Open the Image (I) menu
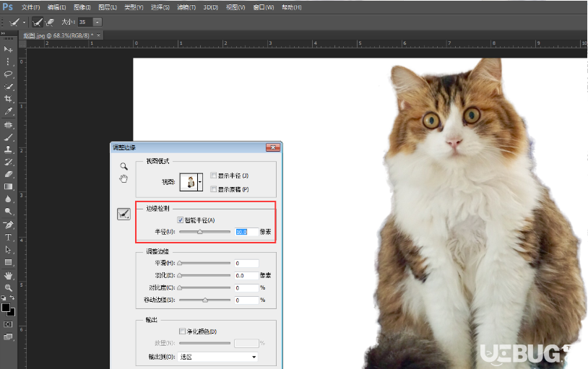Image resolution: width=588 pixels, height=369 pixels. click(82, 7)
